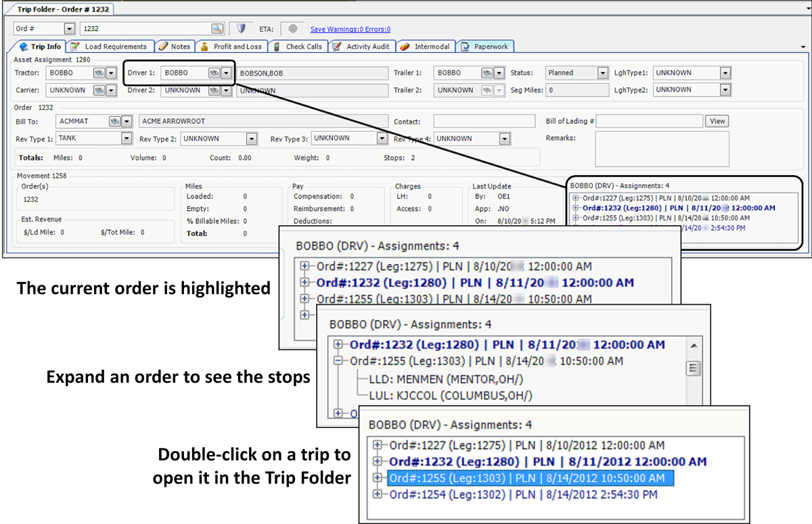812x524 pixels.
Task: Open the LghType1 dropdown
Action: coord(725,73)
